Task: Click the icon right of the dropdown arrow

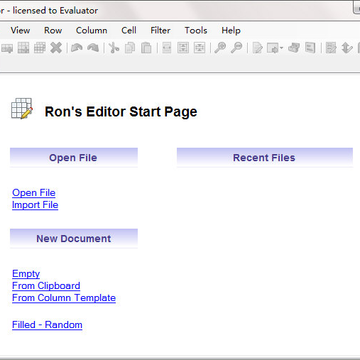Action: point(294,48)
